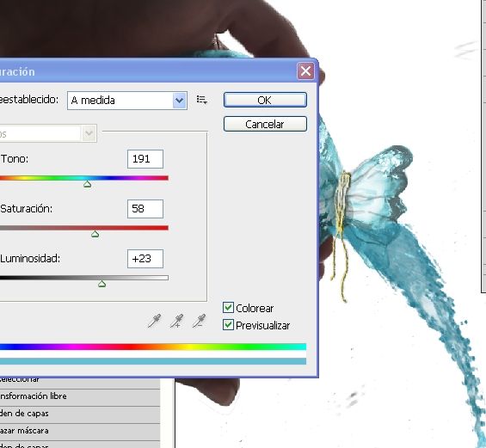Click the Luminosidad label text

pyautogui.click(x=30, y=259)
